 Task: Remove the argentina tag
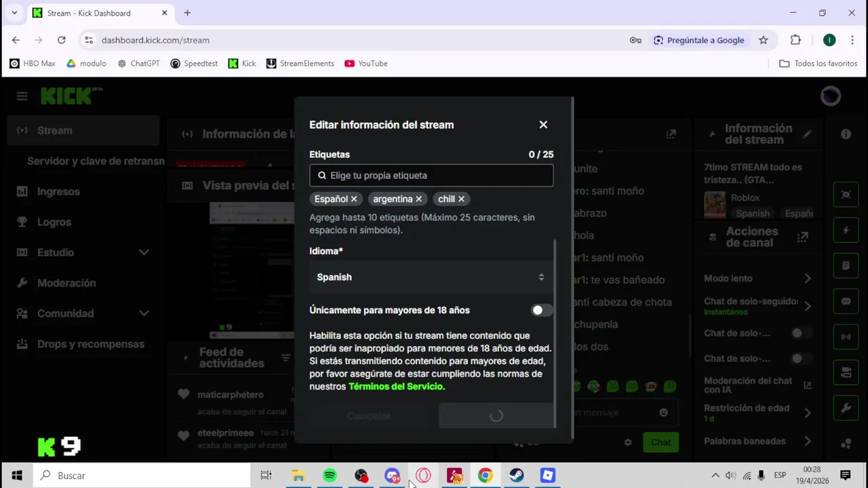tap(418, 199)
